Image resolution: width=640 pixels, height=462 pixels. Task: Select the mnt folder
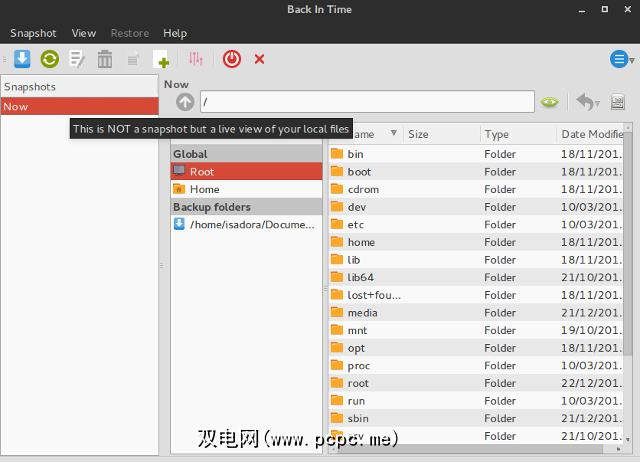pos(476,330)
